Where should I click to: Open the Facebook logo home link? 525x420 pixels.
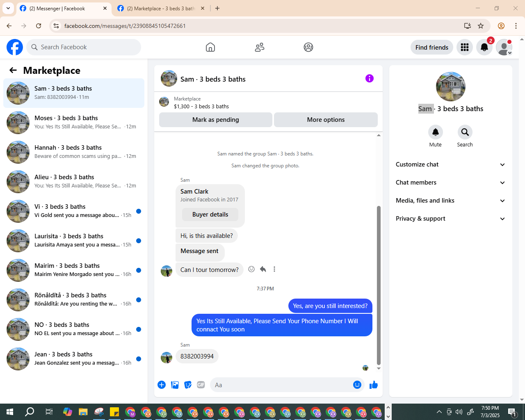[15, 47]
